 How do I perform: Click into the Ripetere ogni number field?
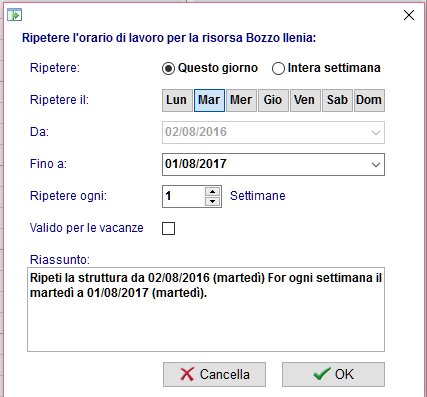[184, 196]
